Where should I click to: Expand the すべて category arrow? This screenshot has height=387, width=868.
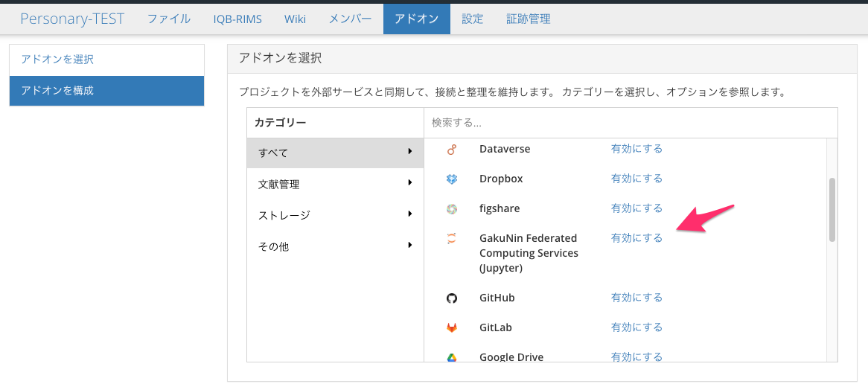coord(410,152)
